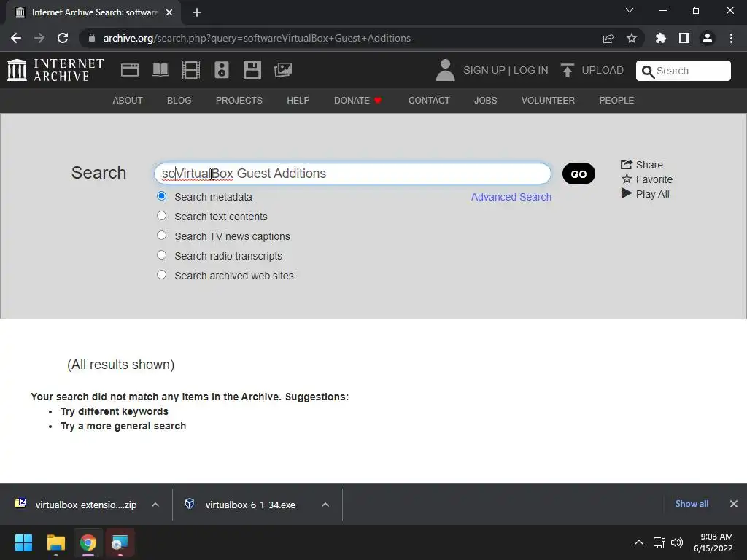Click the Chrome taskbar icon
The height and width of the screenshot is (560, 747).
[x=88, y=542]
